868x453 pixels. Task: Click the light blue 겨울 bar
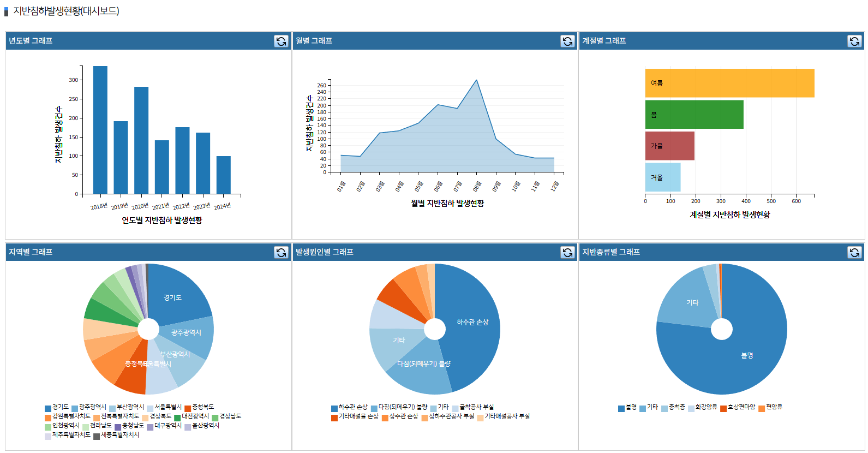click(x=663, y=177)
